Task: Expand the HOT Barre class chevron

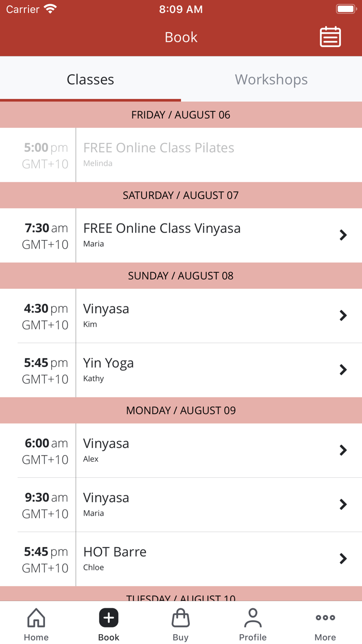Action: [343, 559]
